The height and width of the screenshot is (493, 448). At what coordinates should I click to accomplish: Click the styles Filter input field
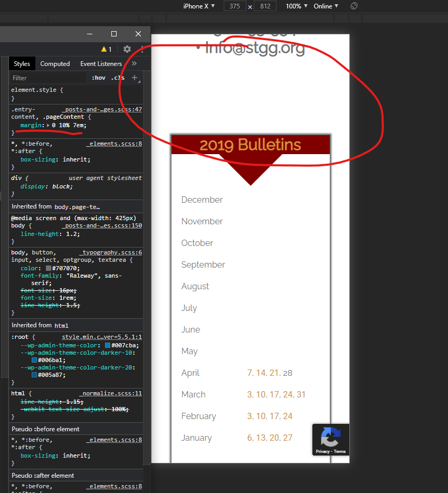tap(47, 78)
